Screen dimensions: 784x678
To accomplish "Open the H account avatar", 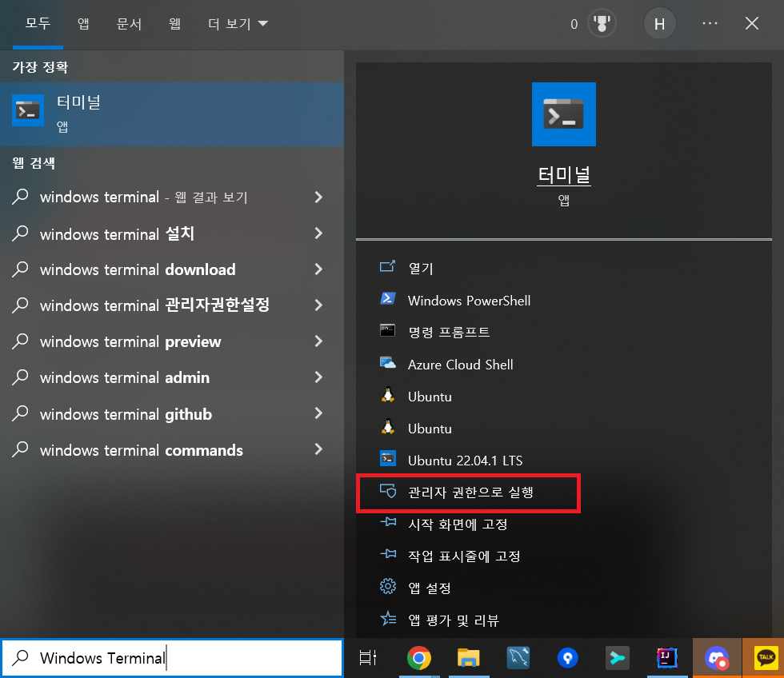I will click(x=659, y=23).
